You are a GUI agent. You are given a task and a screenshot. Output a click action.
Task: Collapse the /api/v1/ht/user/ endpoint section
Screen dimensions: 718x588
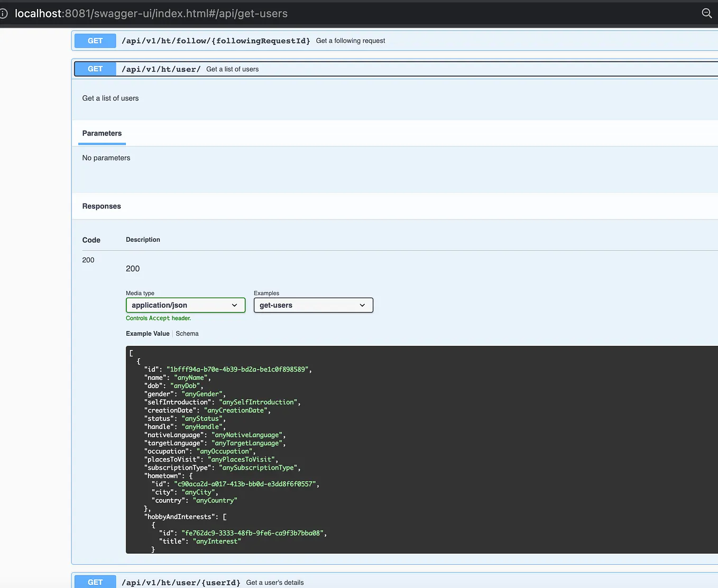click(x=395, y=69)
